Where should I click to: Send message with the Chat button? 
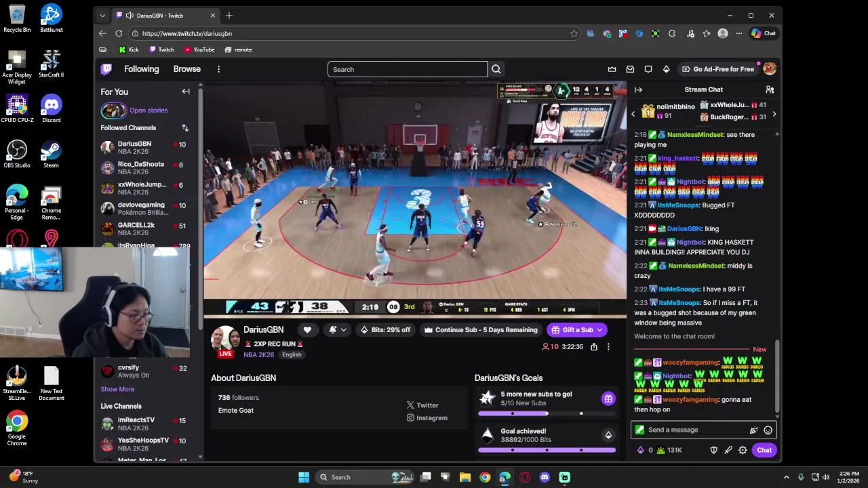(x=764, y=450)
